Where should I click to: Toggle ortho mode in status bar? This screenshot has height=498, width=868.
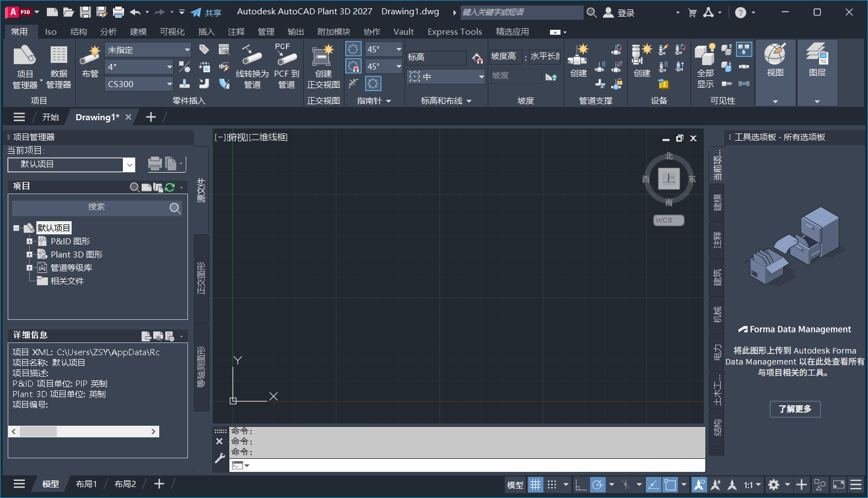click(x=580, y=485)
